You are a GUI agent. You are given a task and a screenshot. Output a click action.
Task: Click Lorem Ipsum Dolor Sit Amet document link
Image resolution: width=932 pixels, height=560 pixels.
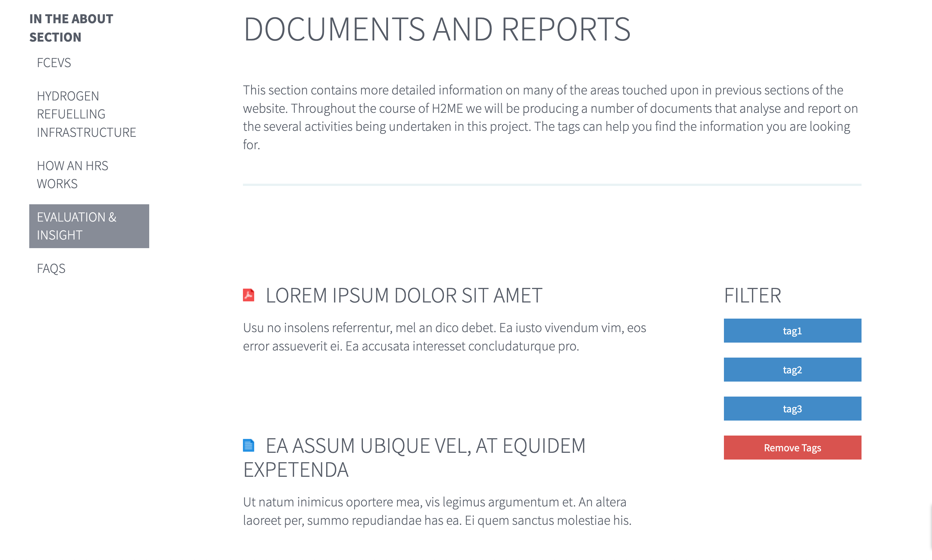point(404,294)
